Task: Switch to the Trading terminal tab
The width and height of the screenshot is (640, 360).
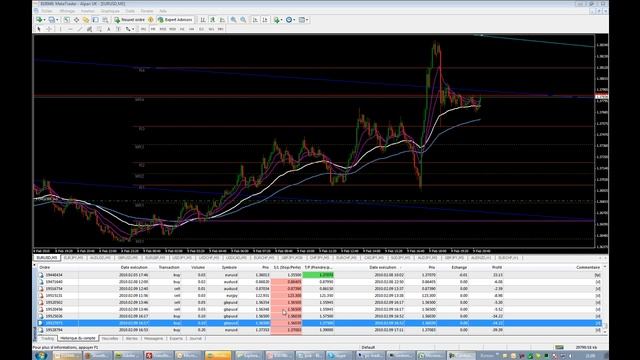Action: (47, 338)
